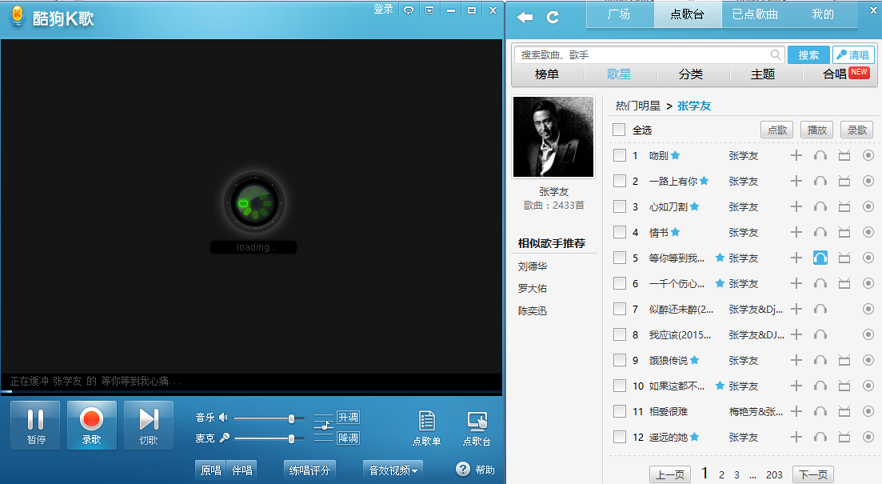Viewport: 882px width, 484px height.
Task: Click record circle icon for 我应该(2015...
Action: 868,334
